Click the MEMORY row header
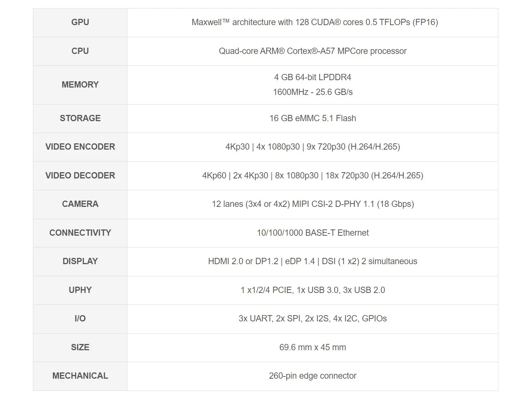Image resolution: width=532 pixels, height=399 pixels. 80,85
